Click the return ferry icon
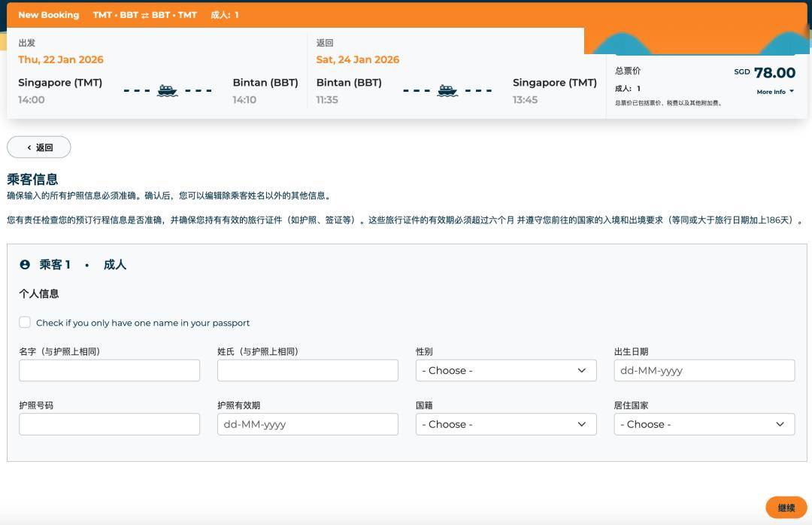This screenshot has height=525, width=812. coord(447,91)
